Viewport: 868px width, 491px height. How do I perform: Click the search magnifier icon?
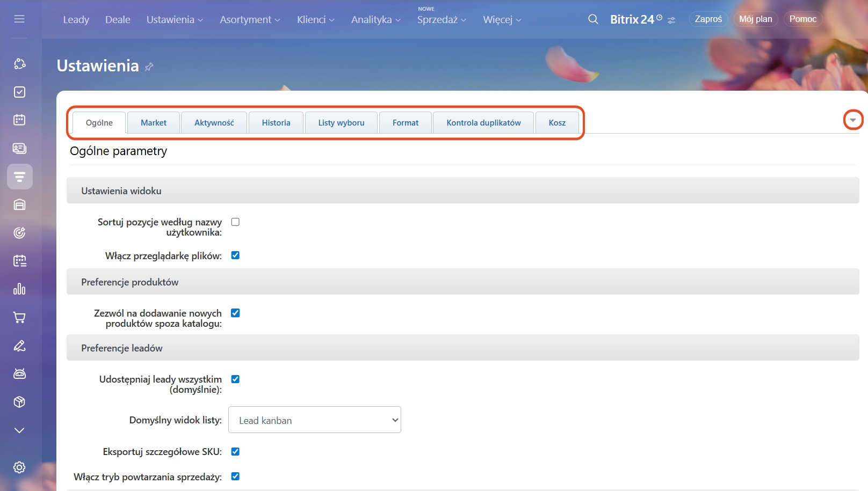[593, 19]
